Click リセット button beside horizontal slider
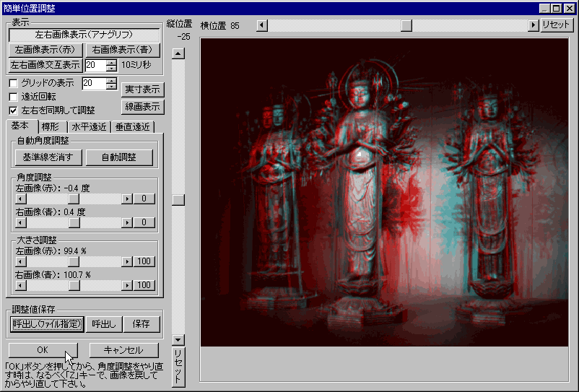Image resolution: width=579 pixels, height=392 pixels. 556,25
